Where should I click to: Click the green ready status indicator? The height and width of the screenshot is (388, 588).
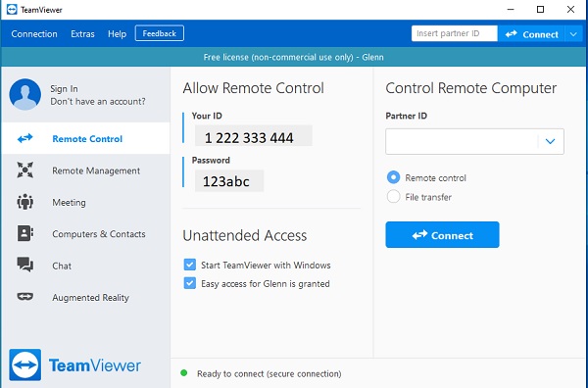click(x=184, y=373)
